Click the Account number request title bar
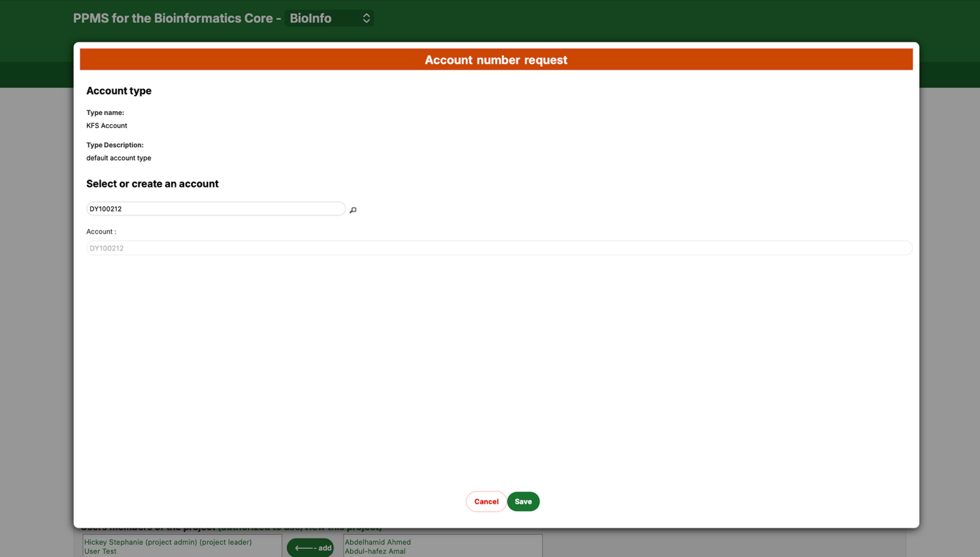This screenshot has height=557, width=980. click(x=497, y=60)
